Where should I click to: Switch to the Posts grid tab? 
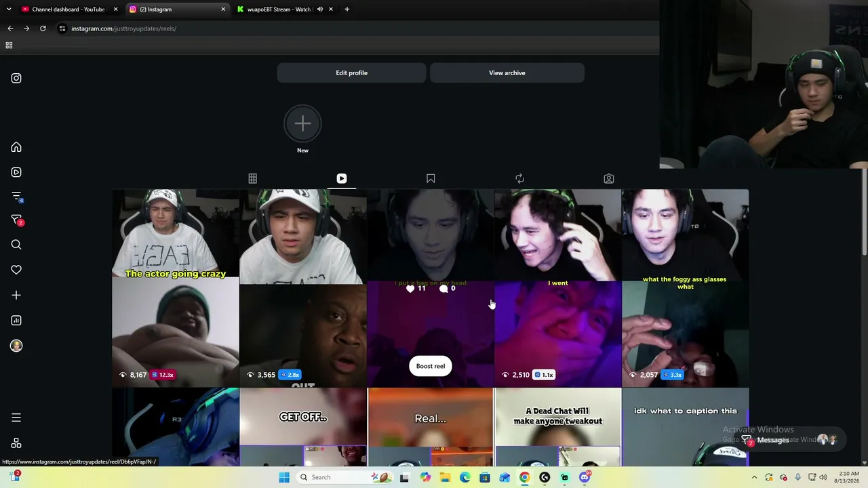[x=252, y=178]
